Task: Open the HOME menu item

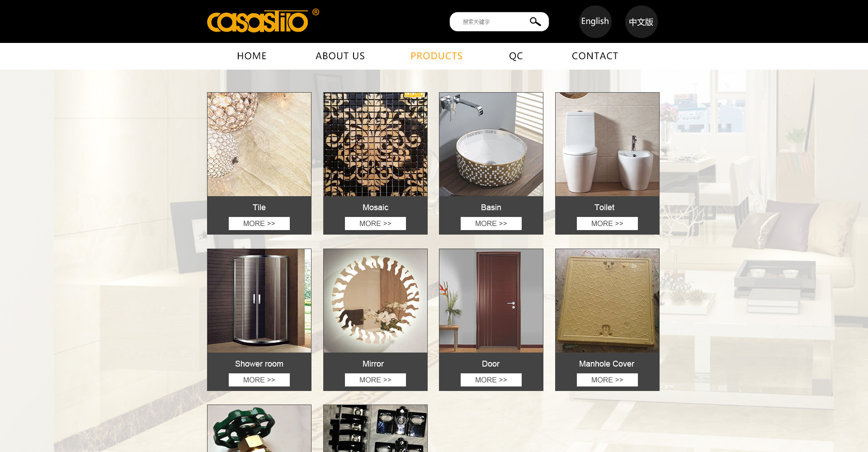Action: click(x=252, y=56)
